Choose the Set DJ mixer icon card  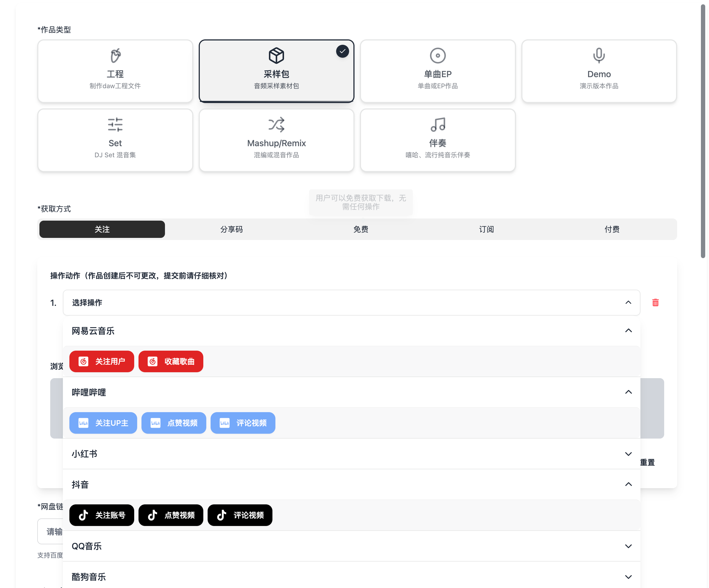[115, 140]
